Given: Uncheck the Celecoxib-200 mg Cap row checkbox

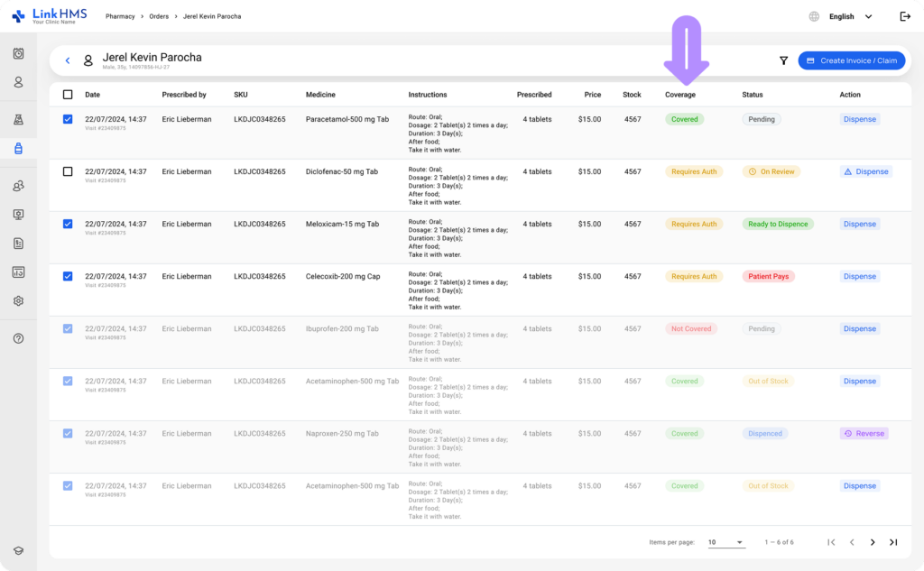Looking at the screenshot, I should tap(68, 276).
